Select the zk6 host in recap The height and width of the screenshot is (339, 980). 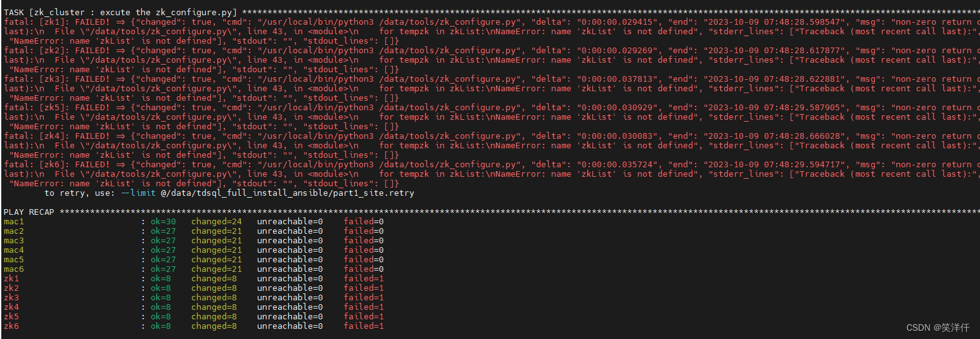pyautogui.click(x=11, y=326)
